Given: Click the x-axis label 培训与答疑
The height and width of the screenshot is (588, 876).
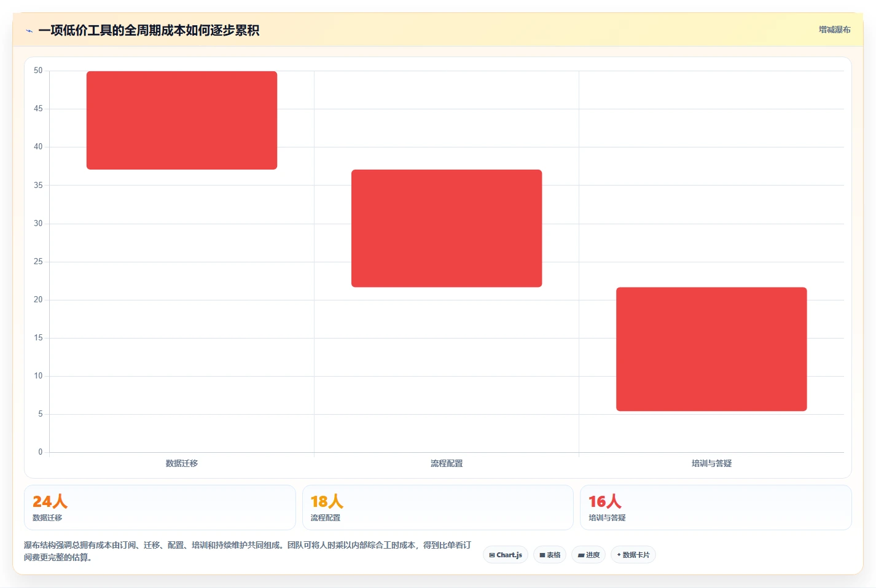Looking at the screenshot, I should click(711, 463).
